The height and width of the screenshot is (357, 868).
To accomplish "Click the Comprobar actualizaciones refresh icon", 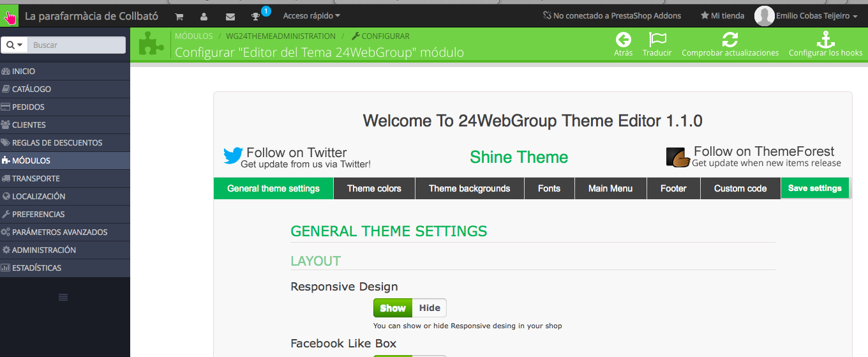I will point(730,40).
